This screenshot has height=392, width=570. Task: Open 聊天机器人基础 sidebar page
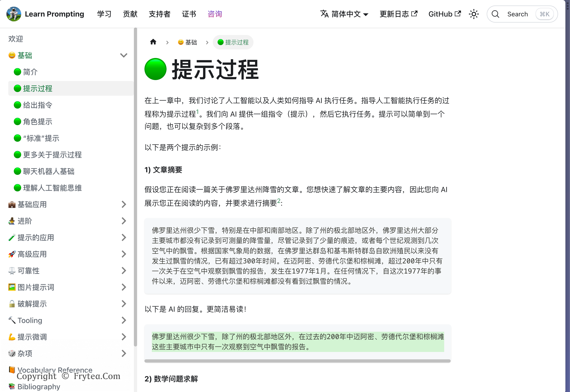coord(49,171)
